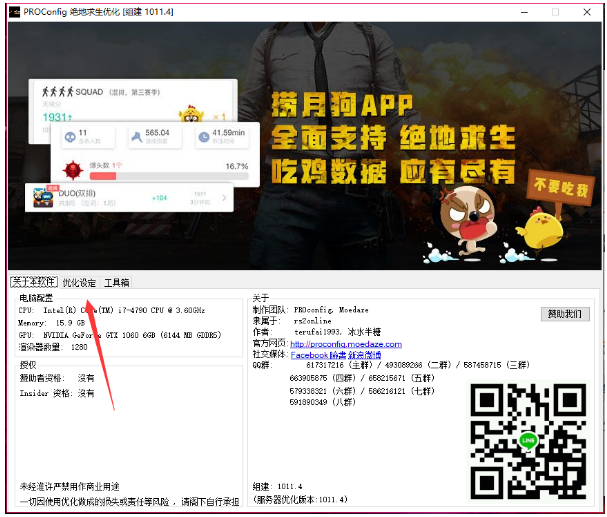Select the 未经准许严禁用作商业用途 notice
Image resolution: width=607 pixels, height=517 pixels.
[70, 486]
